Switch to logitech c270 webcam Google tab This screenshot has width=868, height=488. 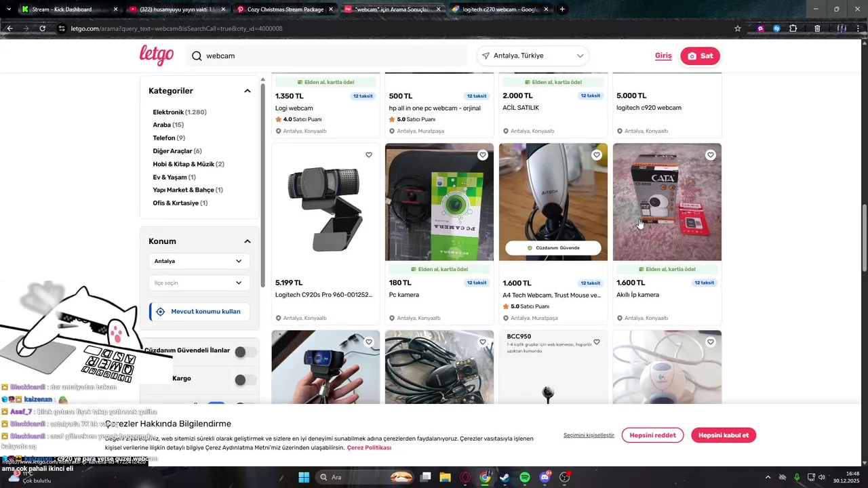[501, 9]
